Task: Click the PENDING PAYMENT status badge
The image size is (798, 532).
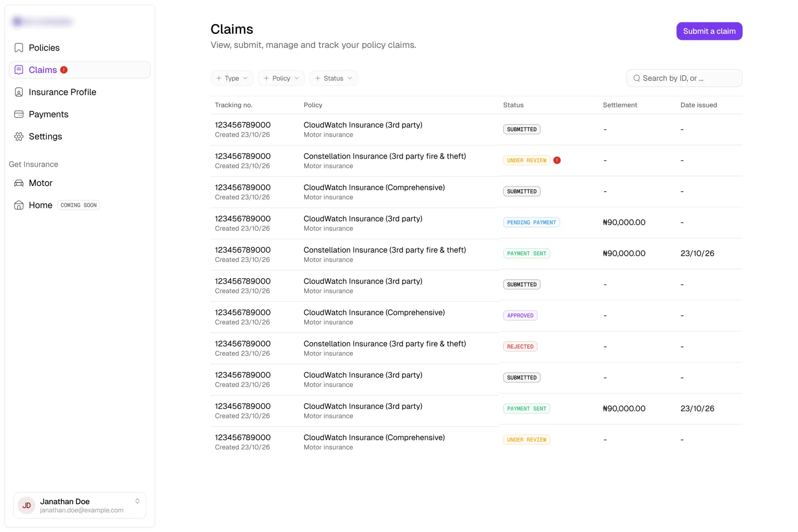Action: [531, 222]
